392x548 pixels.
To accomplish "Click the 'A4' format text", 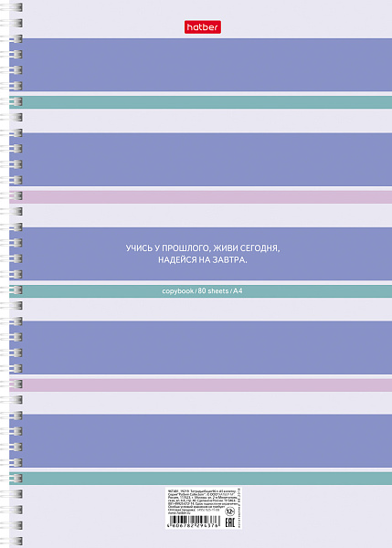I will [238, 290].
